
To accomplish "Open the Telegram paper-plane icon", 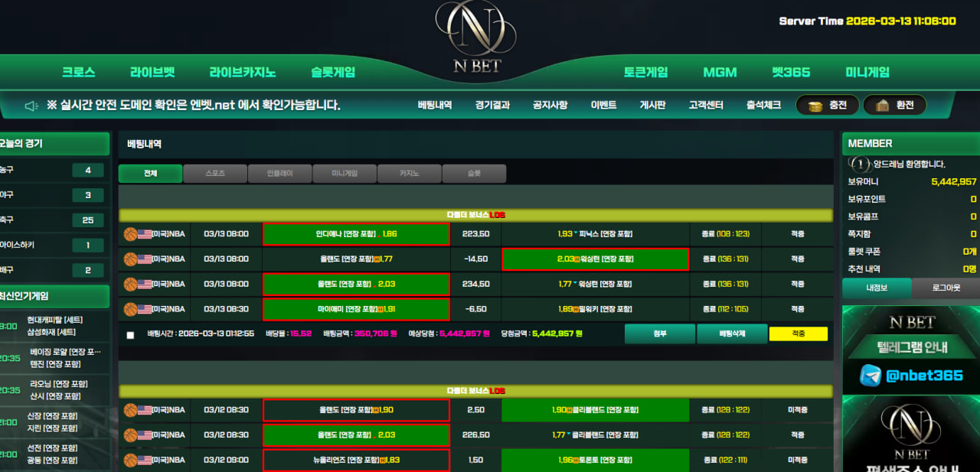I will [870, 376].
